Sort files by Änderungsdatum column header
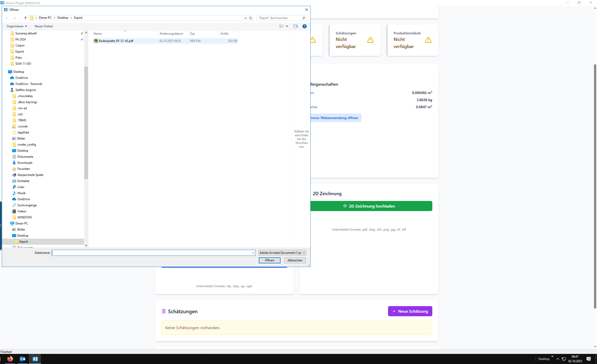597x364 pixels. 171,34
